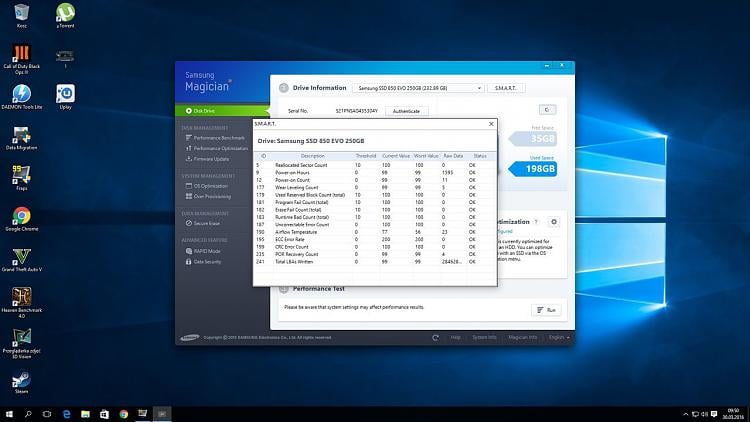This screenshot has width=750, height=422.
Task: Click the Threshold column header
Action: pos(366,156)
